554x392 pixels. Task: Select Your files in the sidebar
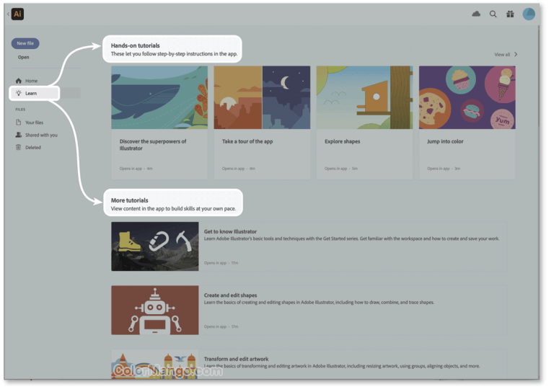coord(35,123)
